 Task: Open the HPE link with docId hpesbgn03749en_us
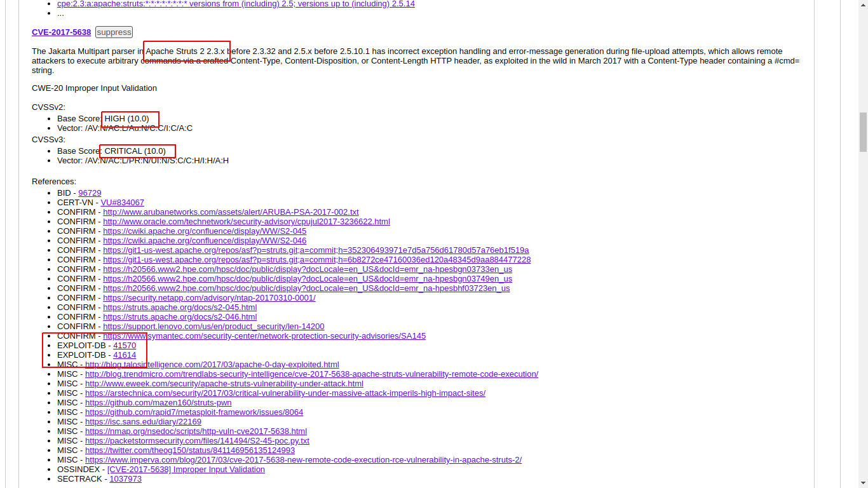(308, 279)
